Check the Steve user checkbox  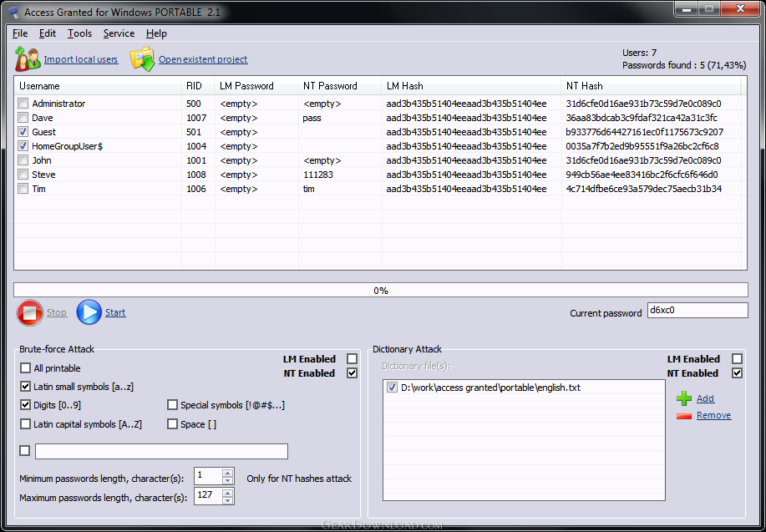[x=23, y=175]
